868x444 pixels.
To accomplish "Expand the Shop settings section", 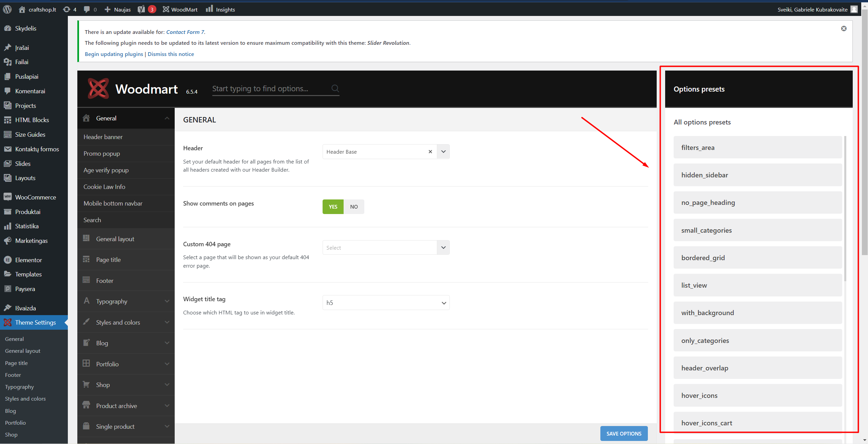I will (x=167, y=385).
